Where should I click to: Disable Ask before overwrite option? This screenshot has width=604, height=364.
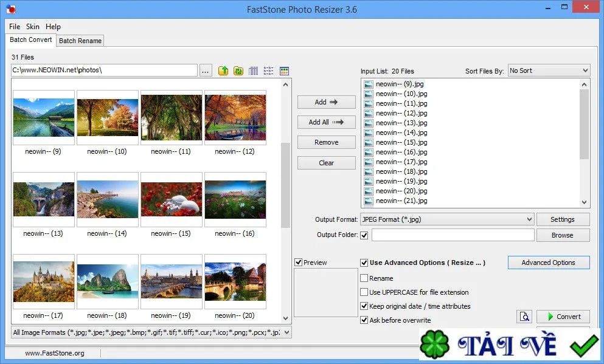pos(364,320)
